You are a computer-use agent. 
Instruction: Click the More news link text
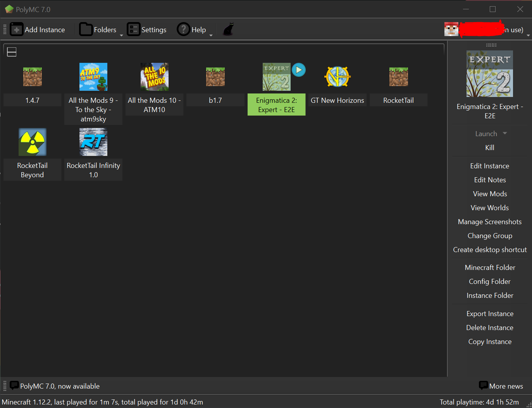point(506,386)
